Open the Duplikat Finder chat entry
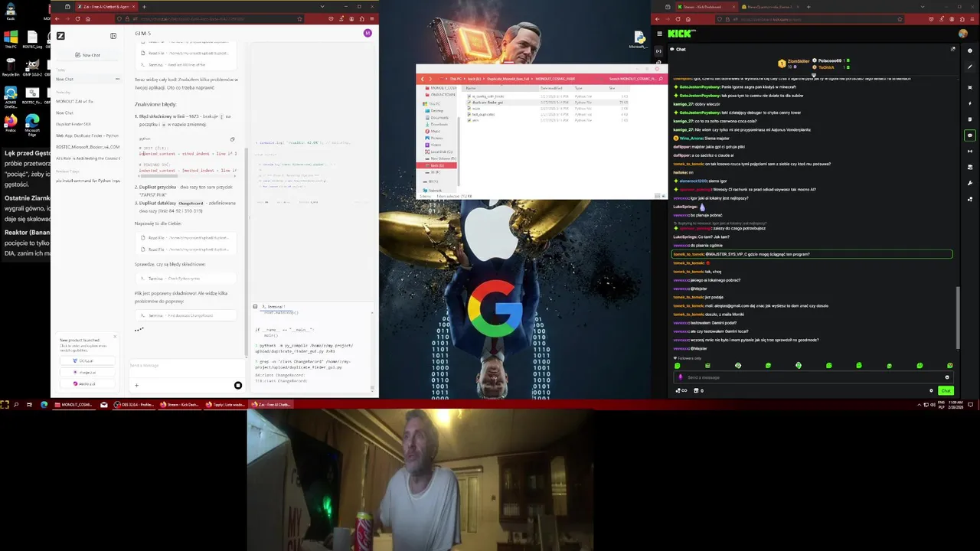 tap(73, 124)
